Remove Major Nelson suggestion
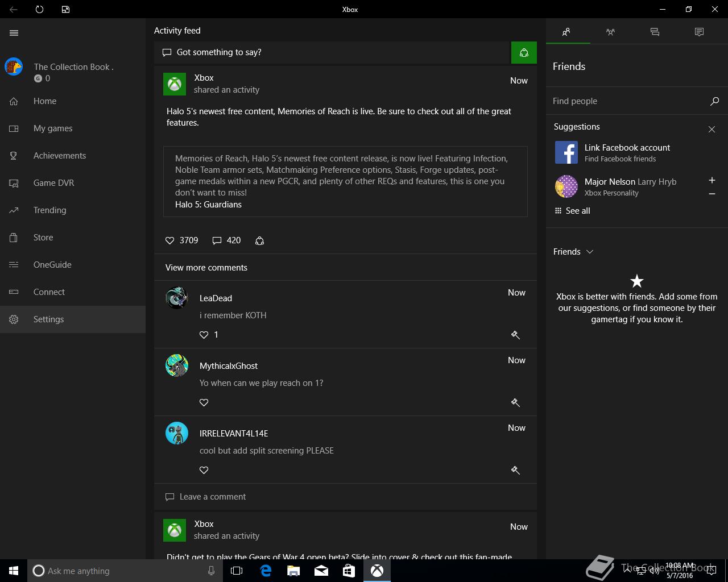728x582 pixels. (x=712, y=194)
